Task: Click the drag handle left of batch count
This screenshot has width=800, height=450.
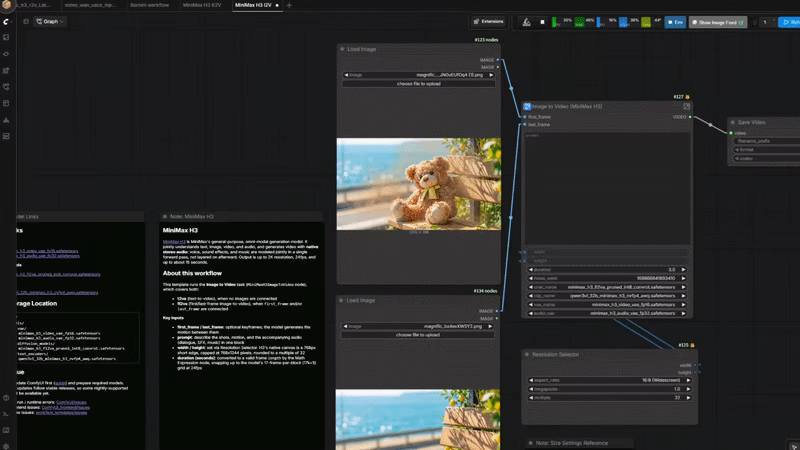Action: coord(755,22)
